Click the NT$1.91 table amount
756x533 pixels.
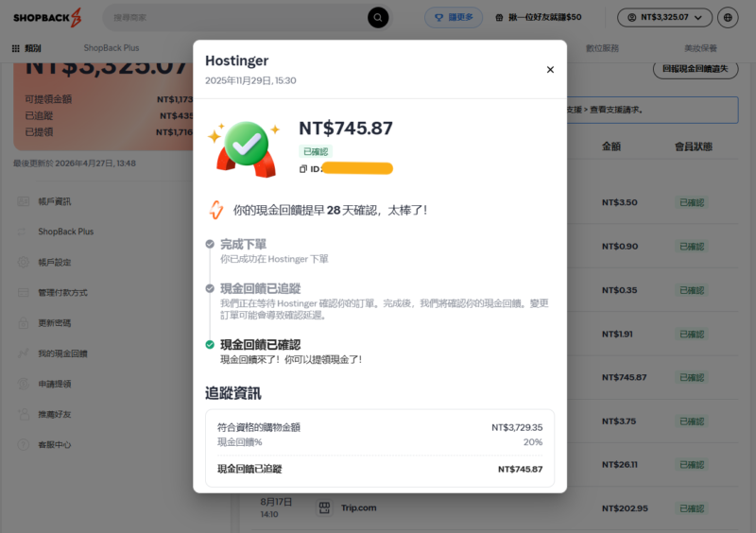[617, 334]
